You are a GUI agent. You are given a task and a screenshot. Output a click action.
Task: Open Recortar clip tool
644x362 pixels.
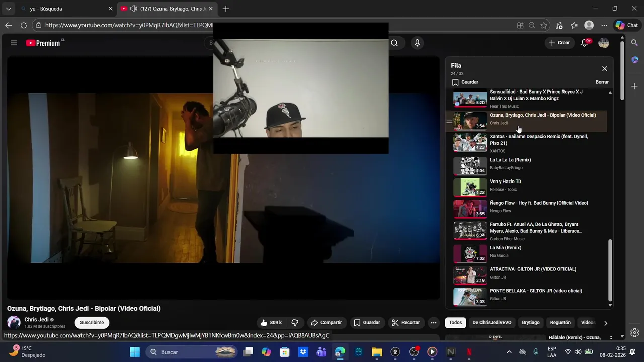click(406, 323)
